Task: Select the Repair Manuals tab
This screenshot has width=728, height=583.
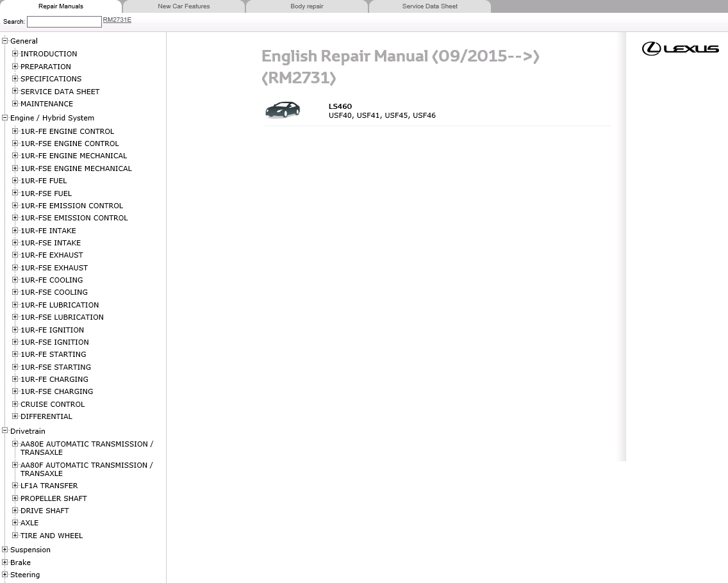Action: coord(61,6)
